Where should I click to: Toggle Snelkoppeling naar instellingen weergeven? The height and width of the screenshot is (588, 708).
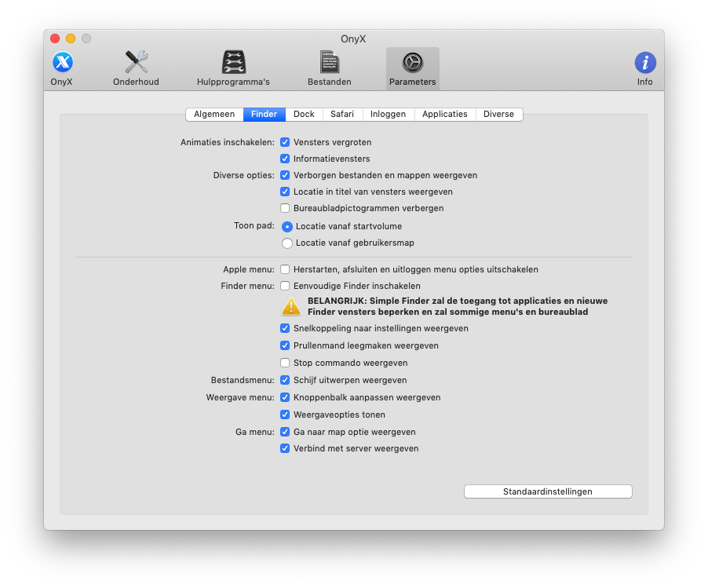(x=285, y=328)
